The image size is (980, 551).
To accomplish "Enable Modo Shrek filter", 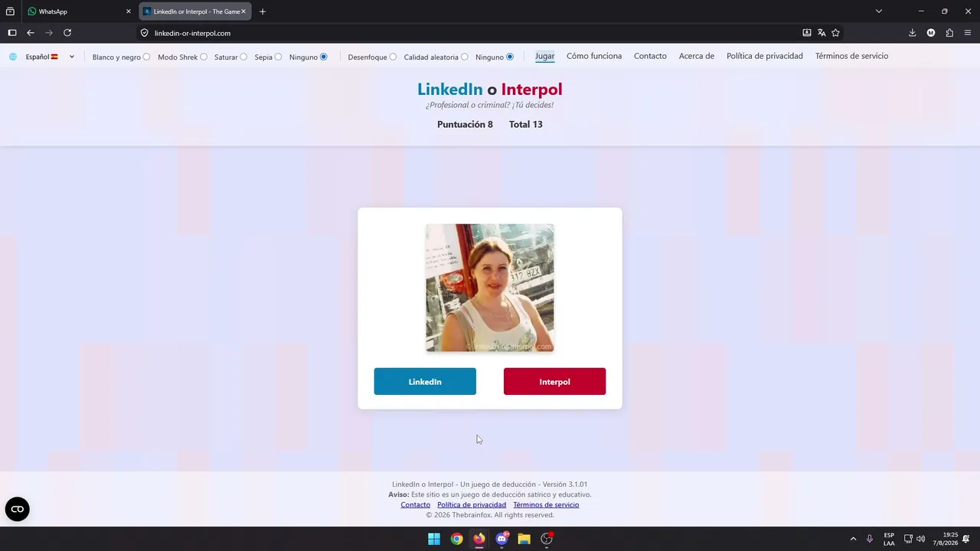I will (x=203, y=57).
